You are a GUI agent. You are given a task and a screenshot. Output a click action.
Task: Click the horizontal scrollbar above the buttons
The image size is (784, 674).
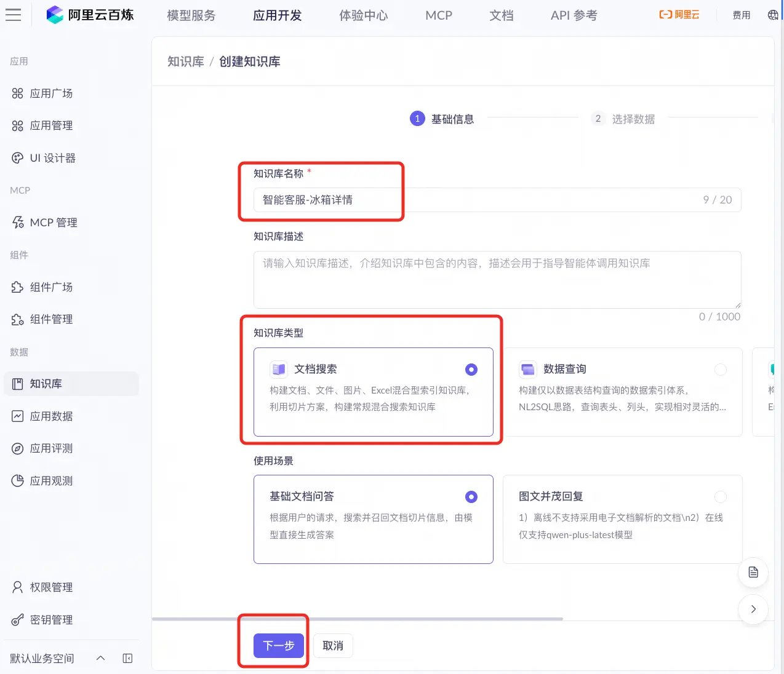(358, 619)
